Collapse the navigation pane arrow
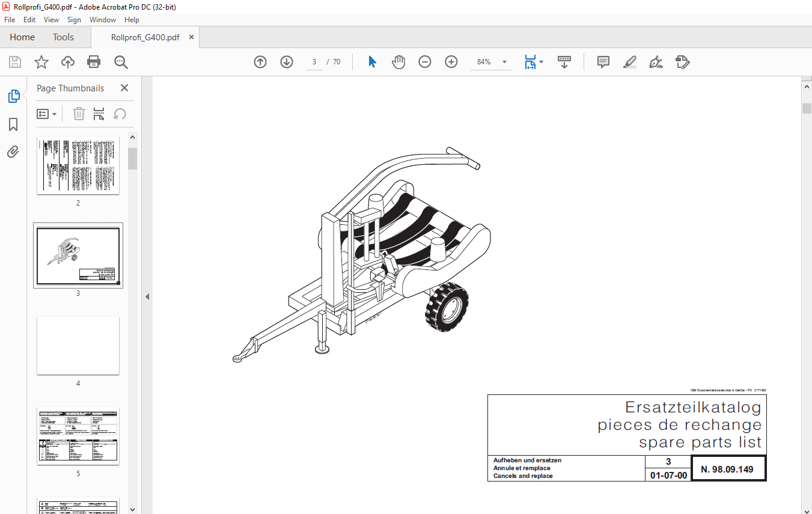 tap(147, 296)
